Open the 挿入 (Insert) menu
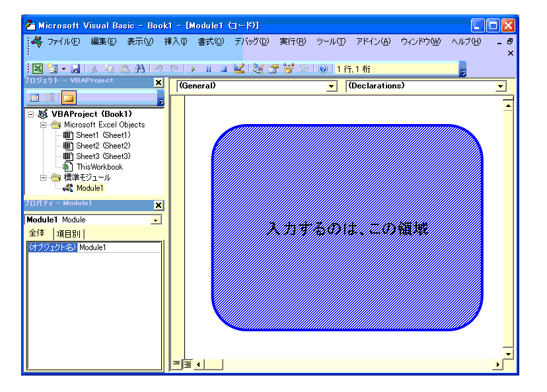This screenshot has height=392, width=547. coord(175,42)
